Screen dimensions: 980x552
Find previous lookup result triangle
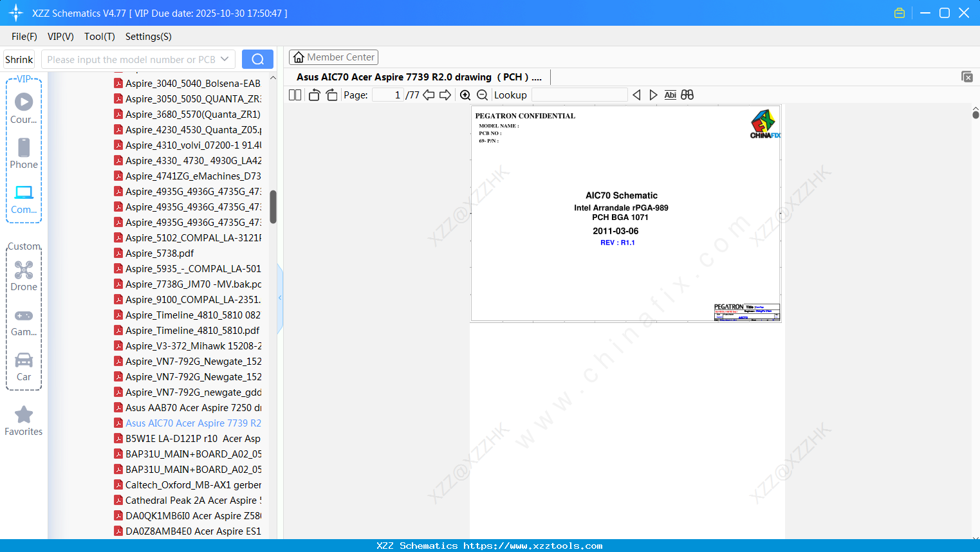(x=636, y=95)
